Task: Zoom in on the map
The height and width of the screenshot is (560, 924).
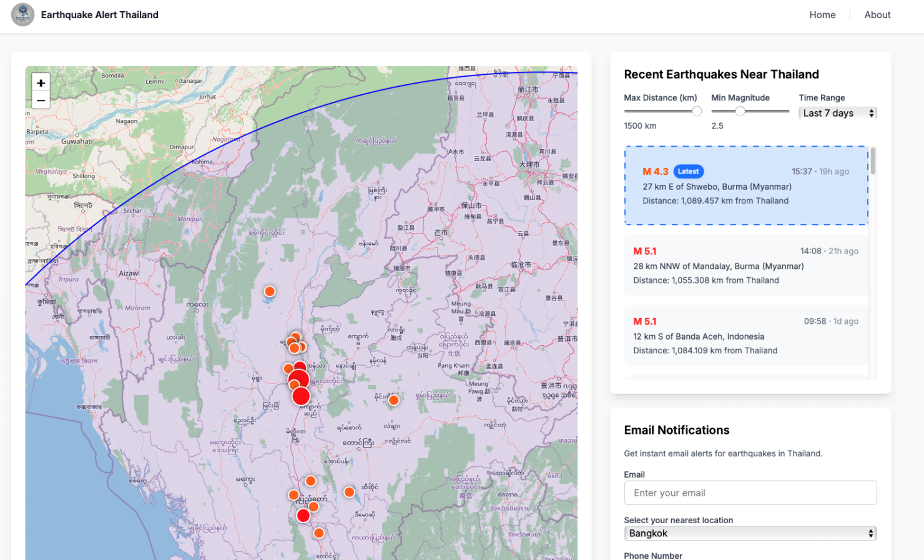Action: [x=40, y=82]
